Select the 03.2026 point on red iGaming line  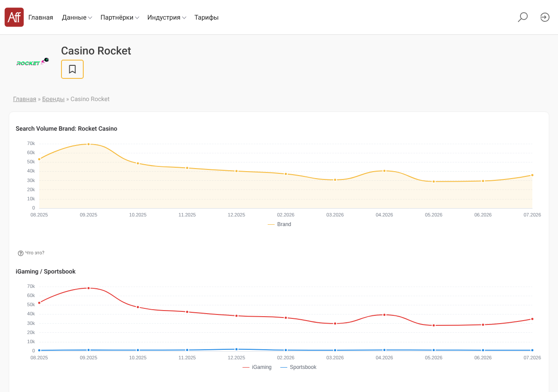click(335, 324)
